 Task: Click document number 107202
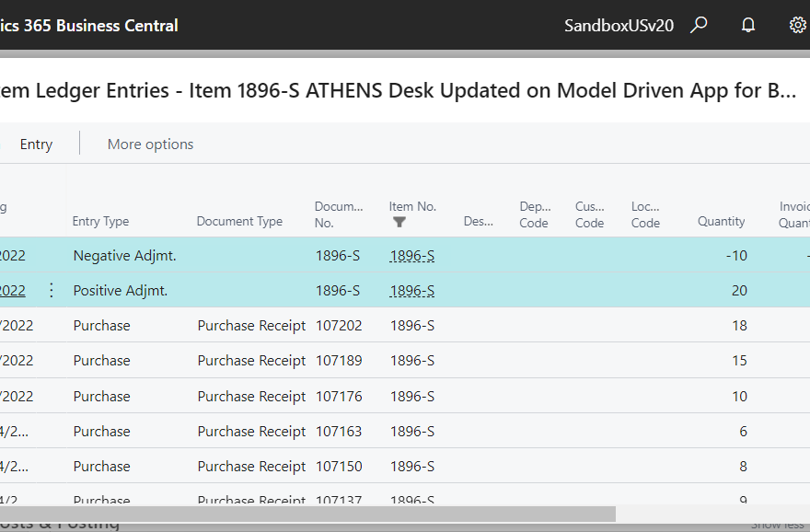(339, 326)
